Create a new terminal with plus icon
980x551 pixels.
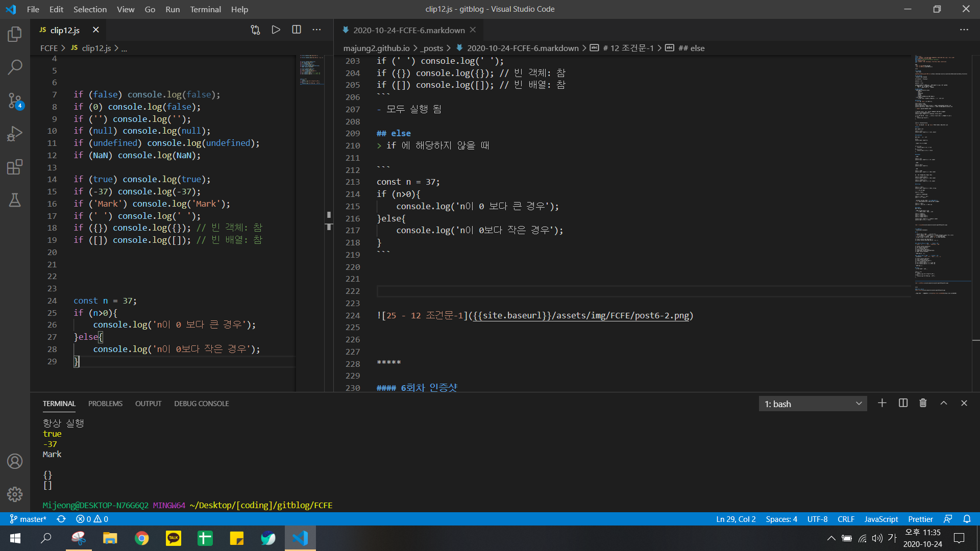tap(882, 403)
